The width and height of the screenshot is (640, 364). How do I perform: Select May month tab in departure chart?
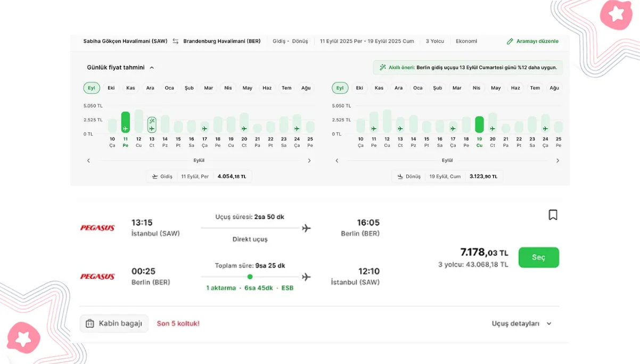click(248, 88)
